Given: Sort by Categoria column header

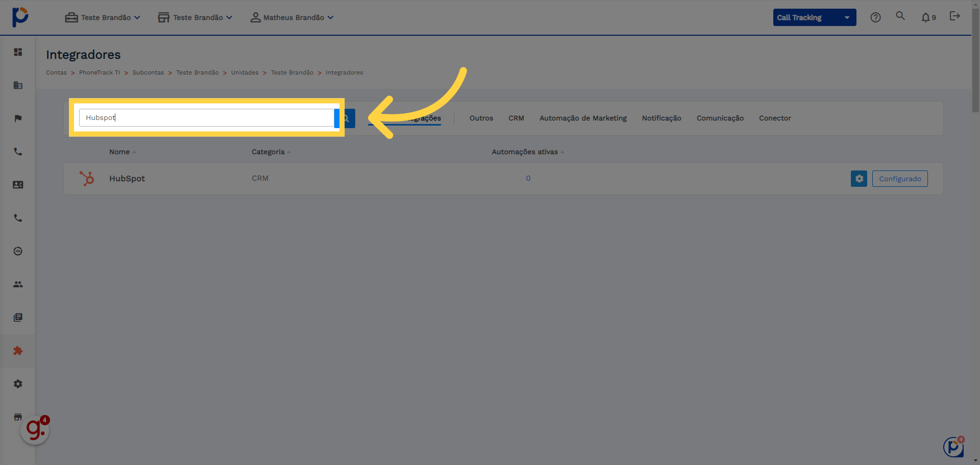Looking at the screenshot, I should tap(271, 152).
